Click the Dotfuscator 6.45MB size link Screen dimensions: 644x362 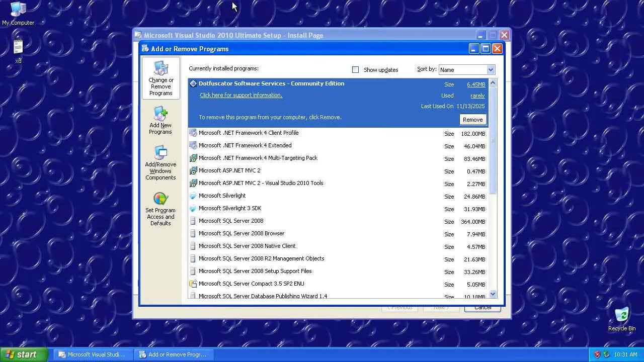click(476, 84)
